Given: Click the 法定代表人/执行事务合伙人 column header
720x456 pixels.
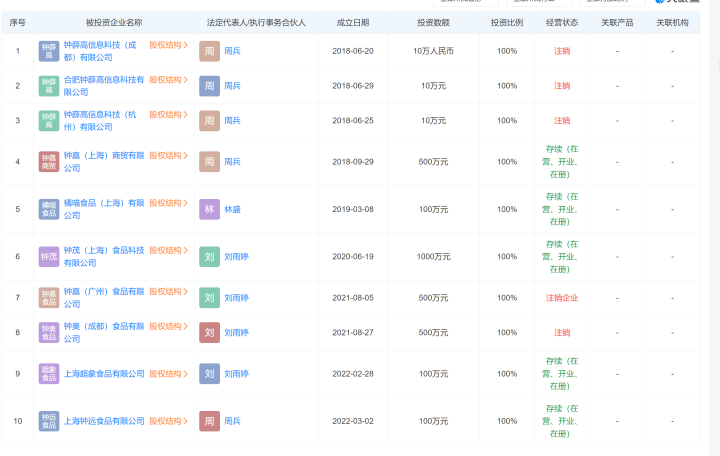Looking at the screenshot, I should [256, 23].
